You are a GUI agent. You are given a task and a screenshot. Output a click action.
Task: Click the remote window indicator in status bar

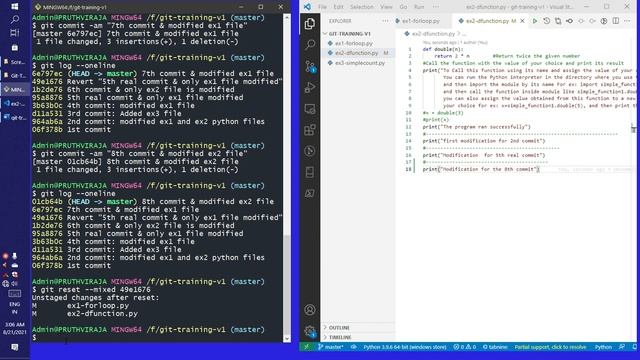(x=306, y=347)
